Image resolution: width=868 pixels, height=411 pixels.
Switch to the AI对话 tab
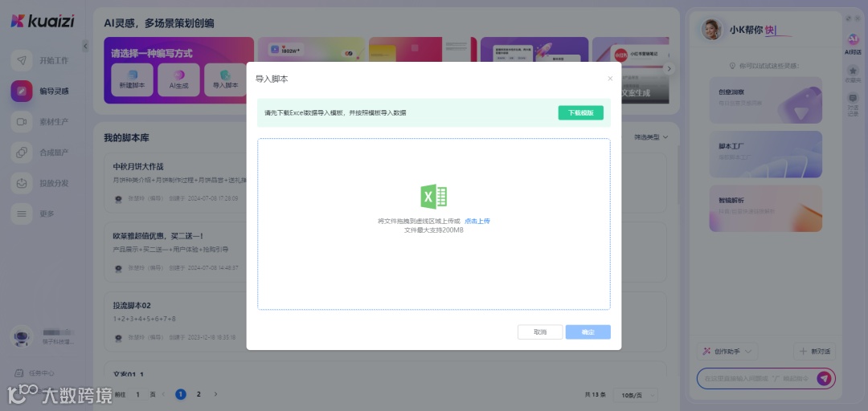853,44
